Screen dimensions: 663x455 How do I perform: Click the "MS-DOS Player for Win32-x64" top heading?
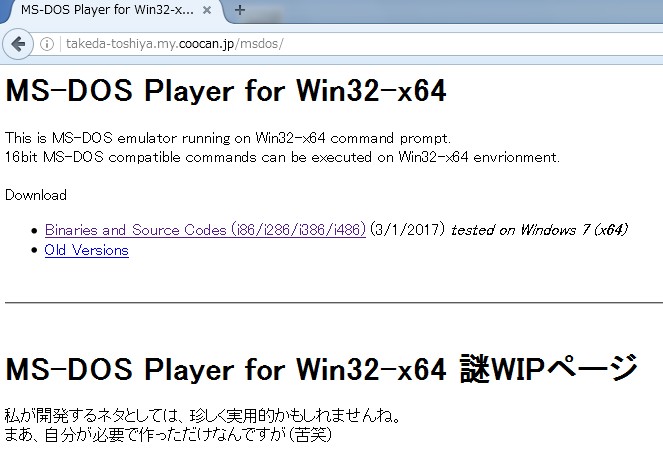226,90
